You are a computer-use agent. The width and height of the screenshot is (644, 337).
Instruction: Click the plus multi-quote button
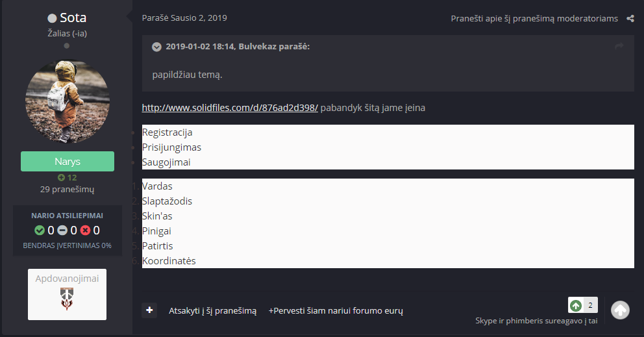(x=149, y=310)
